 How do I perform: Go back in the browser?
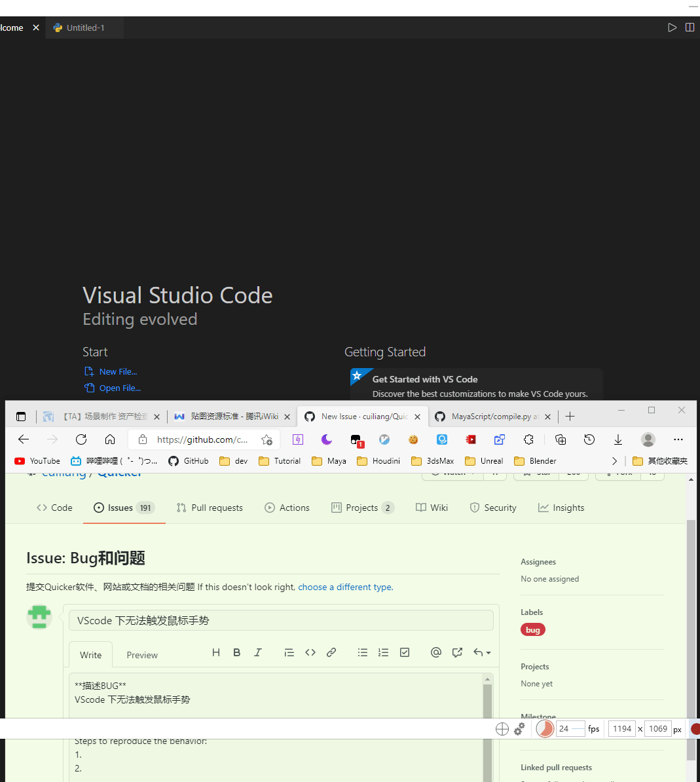point(24,439)
